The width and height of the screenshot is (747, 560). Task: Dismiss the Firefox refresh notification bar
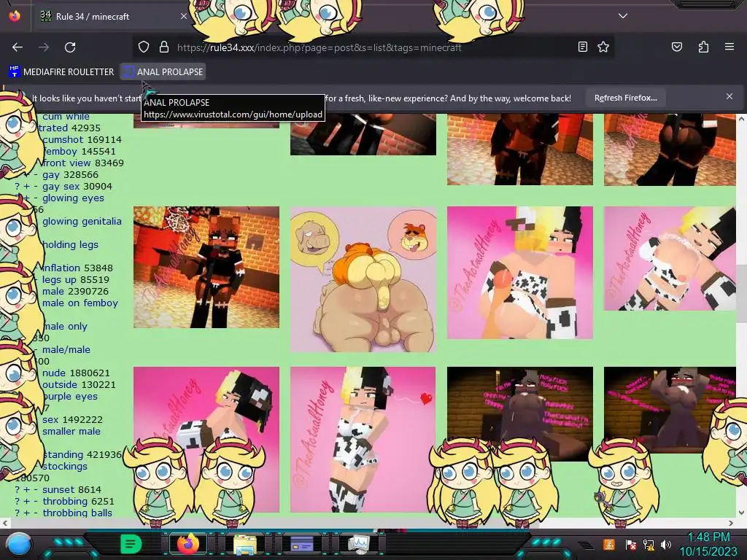729,96
